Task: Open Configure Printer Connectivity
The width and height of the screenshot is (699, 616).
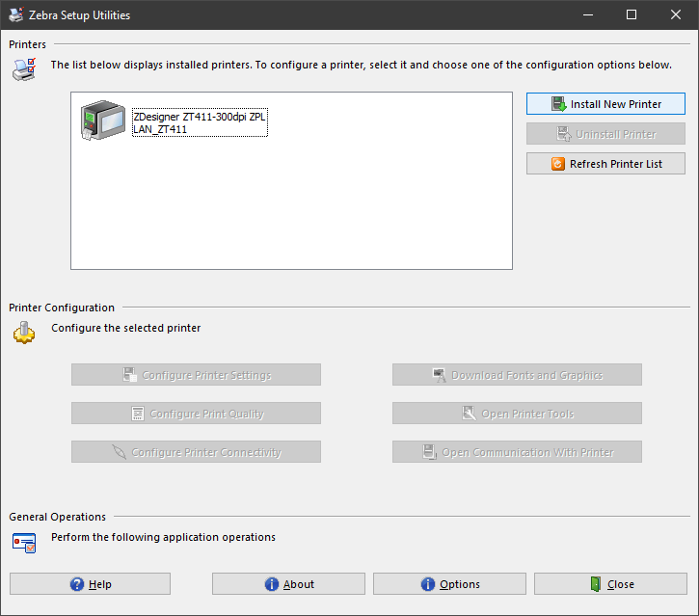Action: coord(196,451)
